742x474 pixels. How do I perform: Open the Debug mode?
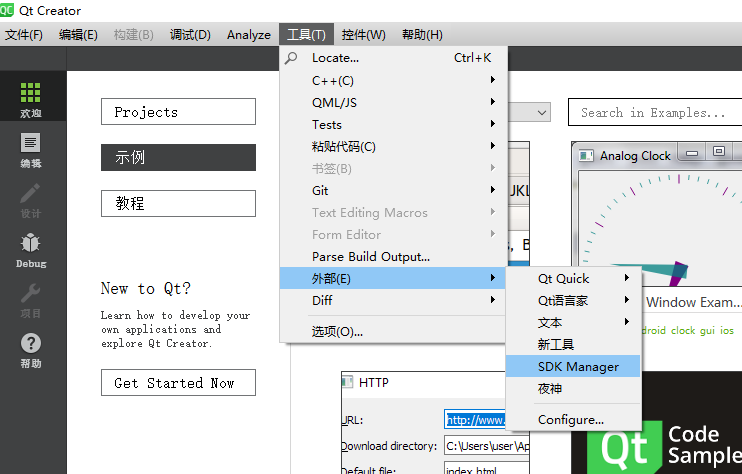[x=31, y=250]
